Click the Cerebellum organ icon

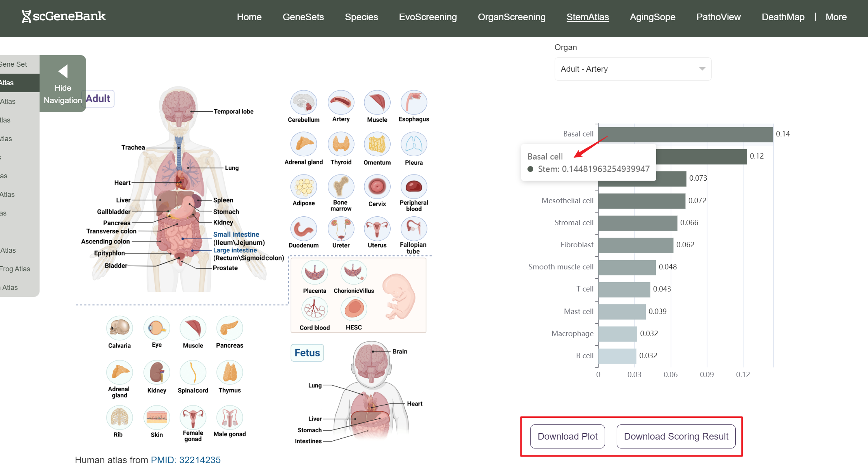304,103
